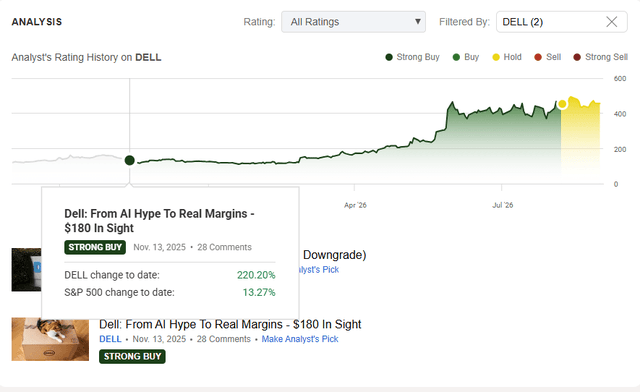Open the All Ratings dropdown
The height and width of the screenshot is (392, 640).
[x=353, y=22]
